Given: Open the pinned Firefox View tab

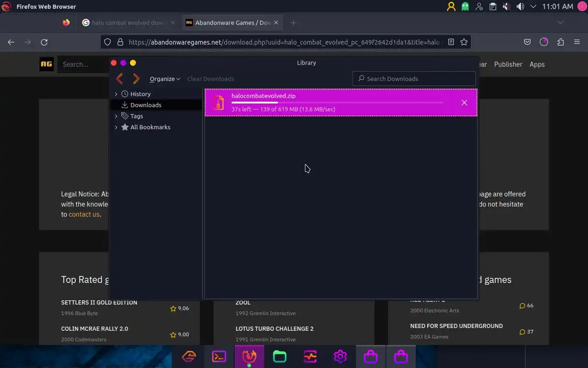Looking at the screenshot, I should click(66, 23).
